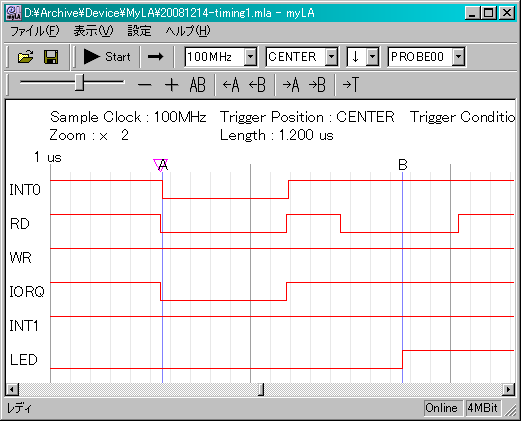Zoom in with the plus icon
Screen dimensions: 521x421
[171, 85]
